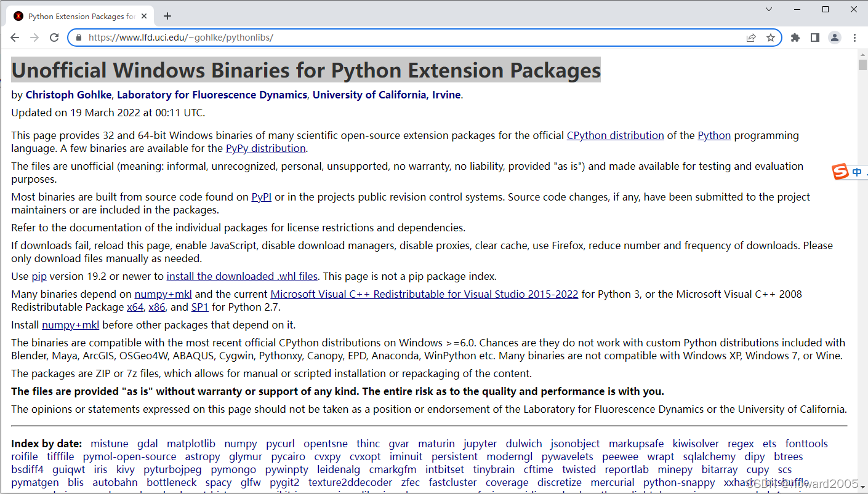Open the SP1 redistributable link
Viewport: 868px width, 494px height.
(200, 307)
